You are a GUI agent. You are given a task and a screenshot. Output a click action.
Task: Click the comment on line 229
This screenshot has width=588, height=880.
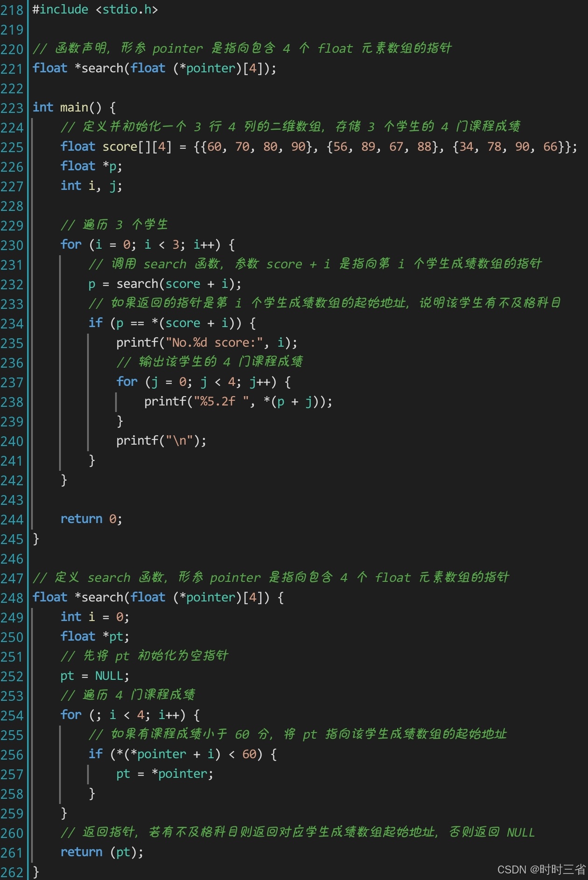(x=114, y=225)
